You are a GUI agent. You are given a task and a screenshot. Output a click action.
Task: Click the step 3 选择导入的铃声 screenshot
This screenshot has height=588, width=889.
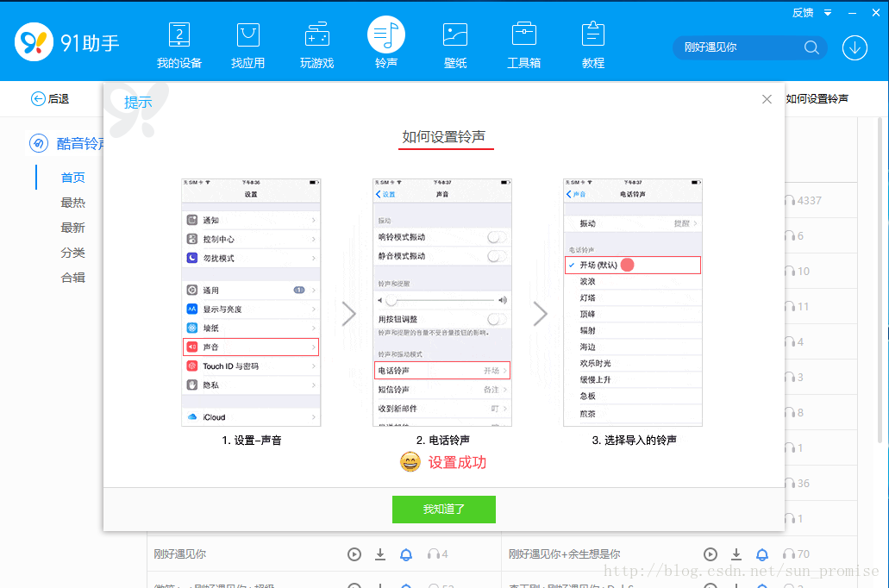[633, 303]
